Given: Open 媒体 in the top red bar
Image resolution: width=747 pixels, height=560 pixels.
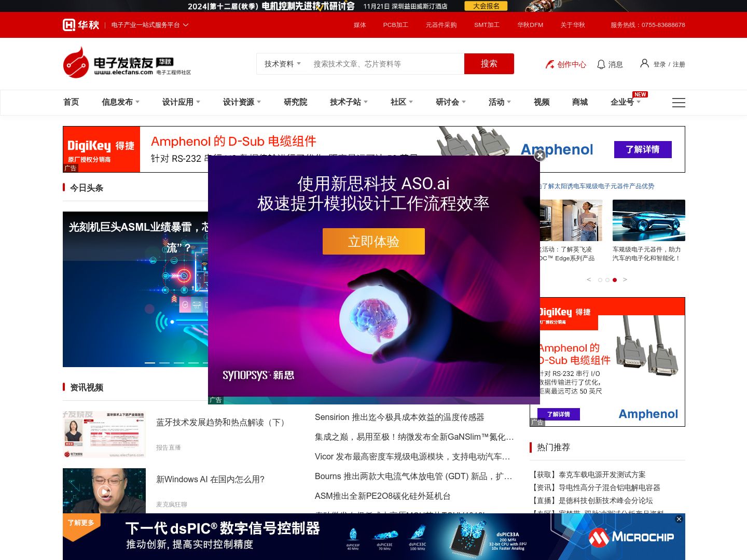Looking at the screenshot, I should click(360, 25).
